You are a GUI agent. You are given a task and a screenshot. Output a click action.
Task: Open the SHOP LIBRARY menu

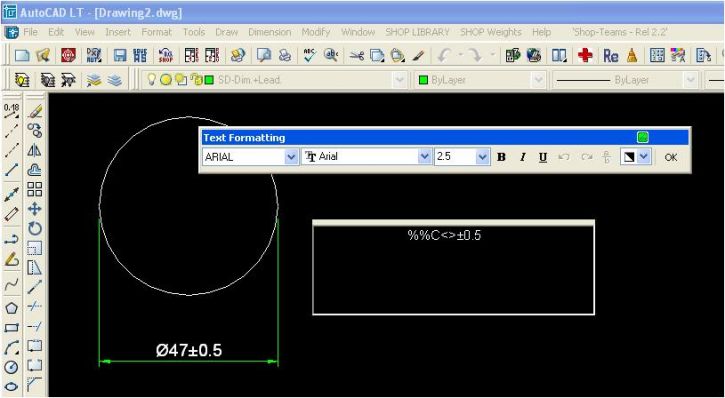[418, 32]
